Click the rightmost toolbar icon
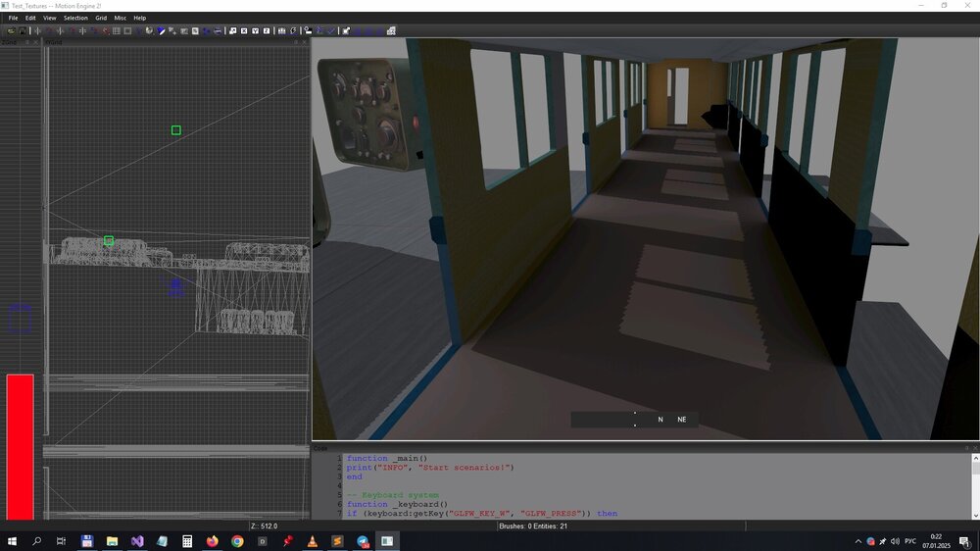980x551 pixels. [x=391, y=30]
